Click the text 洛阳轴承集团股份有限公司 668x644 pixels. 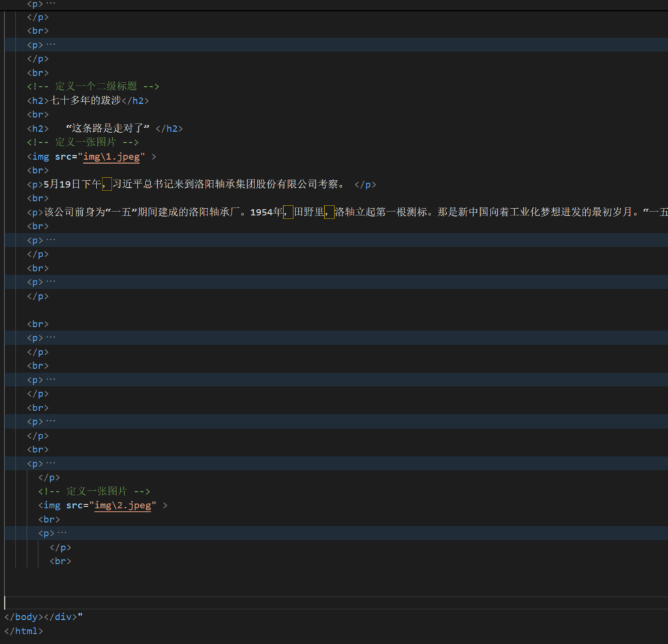click(x=256, y=184)
